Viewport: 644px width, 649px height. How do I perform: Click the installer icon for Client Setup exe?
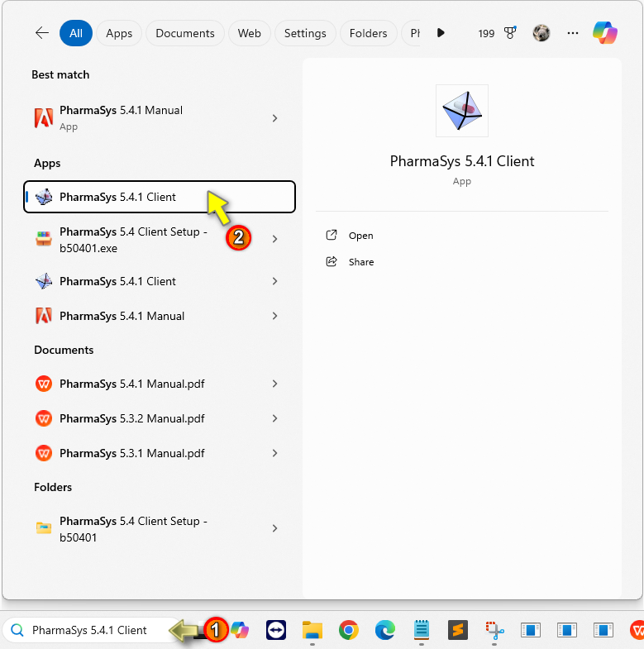click(44, 239)
